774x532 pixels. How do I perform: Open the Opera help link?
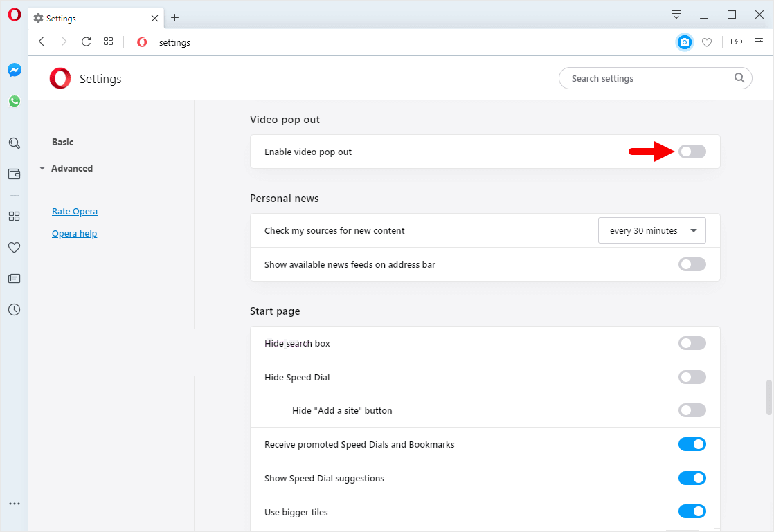click(75, 234)
